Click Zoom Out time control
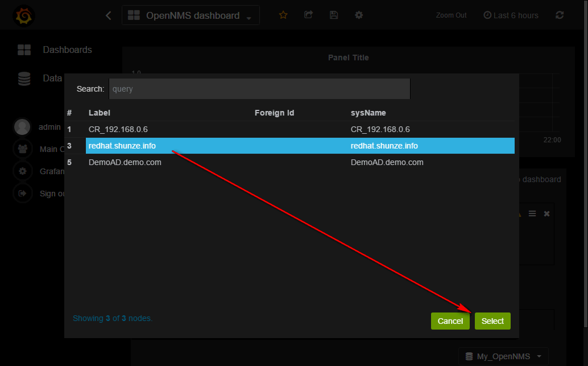The height and width of the screenshot is (366, 588). click(451, 15)
